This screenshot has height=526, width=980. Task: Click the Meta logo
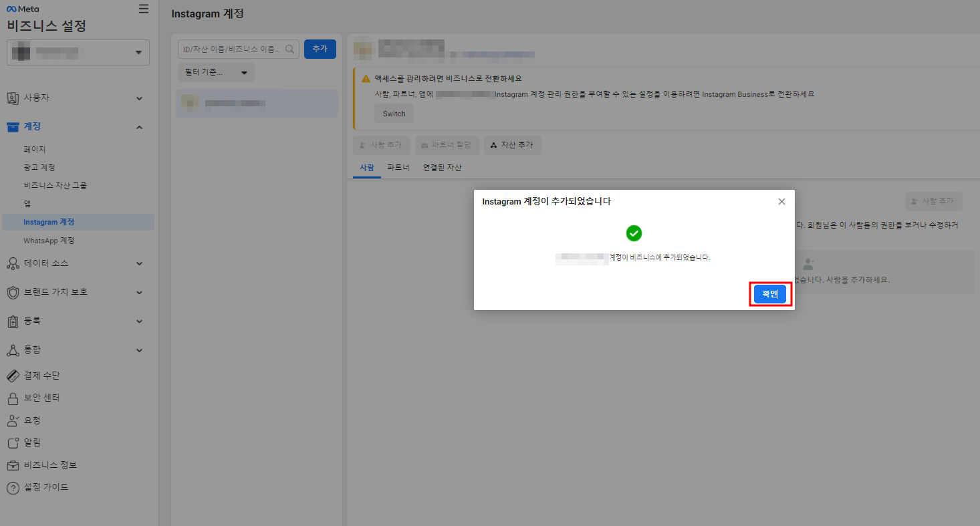pos(23,9)
